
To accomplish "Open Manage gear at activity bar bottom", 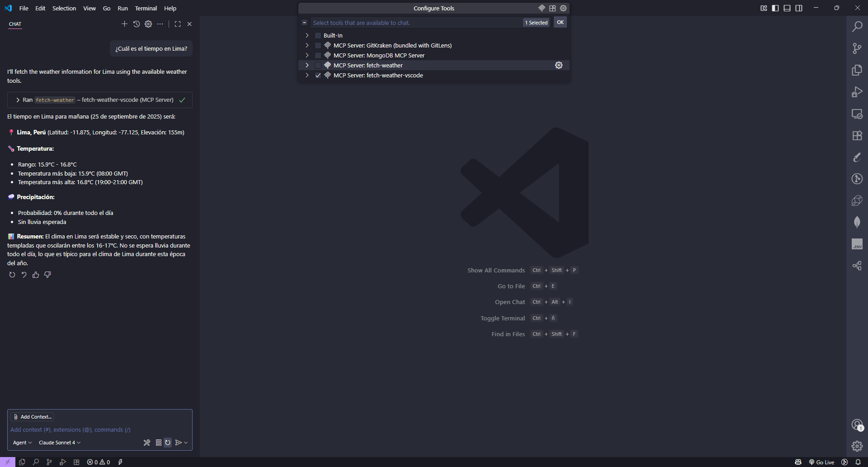I will click(x=857, y=446).
